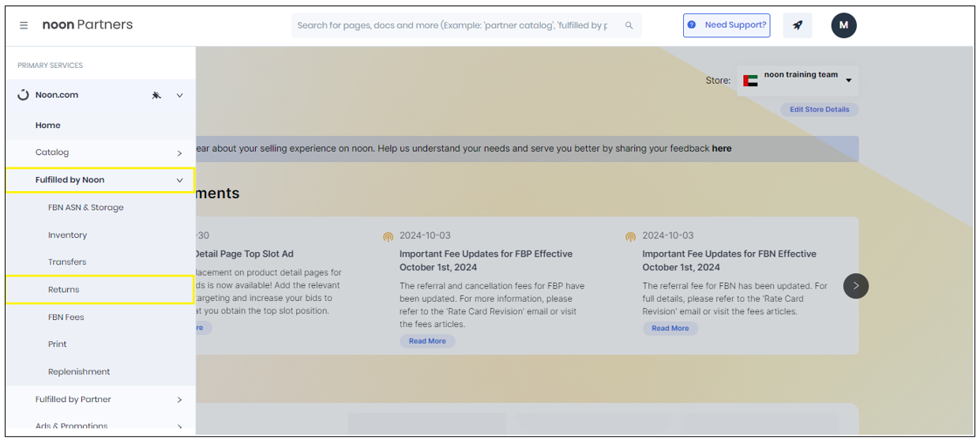Open Fulfilled by Partner menu item
This screenshot has width=980, height=440.
73,400
